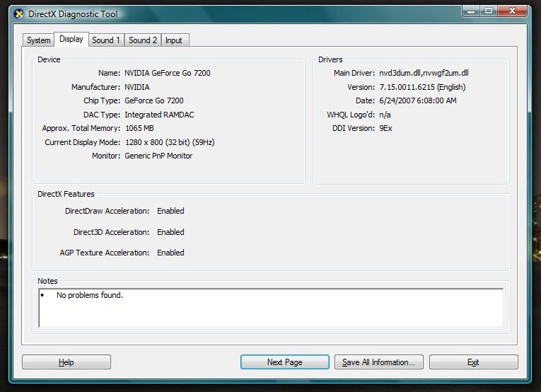Click Direct3D Acceleration 'Enabled' value
The height and width of the screenshot is (392, 541).
[170, 232]
